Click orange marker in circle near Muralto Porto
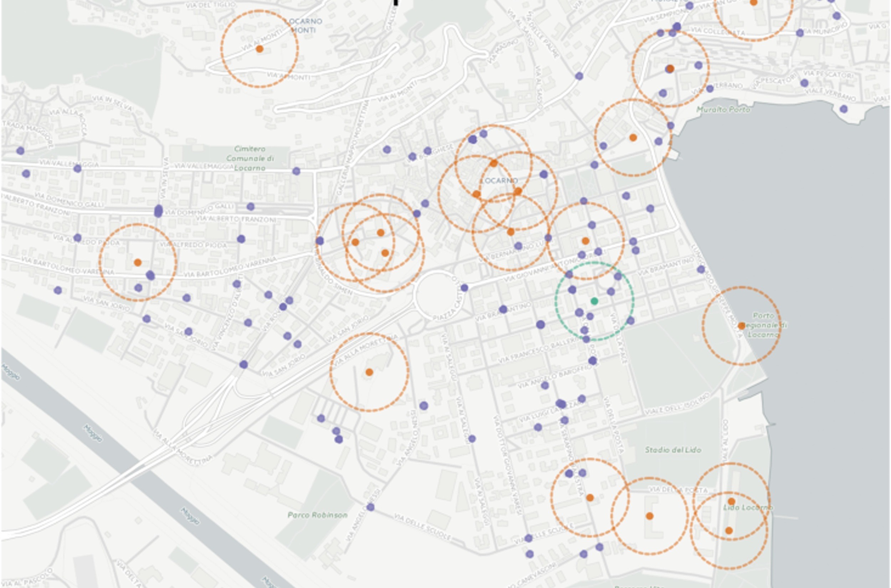The image size is (891, 588). (633, 138)
